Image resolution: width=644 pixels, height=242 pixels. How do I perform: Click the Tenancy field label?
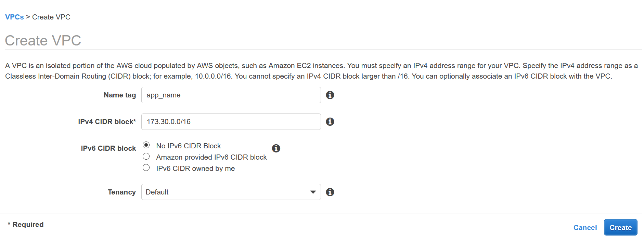121,192
